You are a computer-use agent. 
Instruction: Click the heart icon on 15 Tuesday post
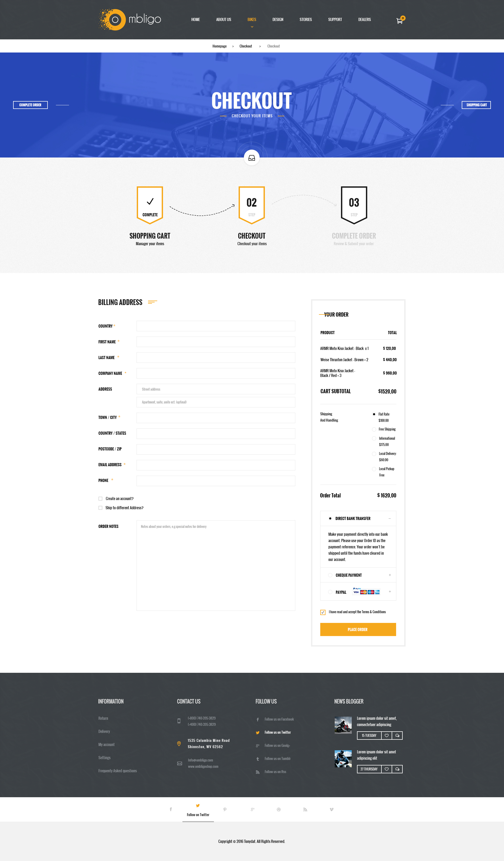(x=386, y=736)
